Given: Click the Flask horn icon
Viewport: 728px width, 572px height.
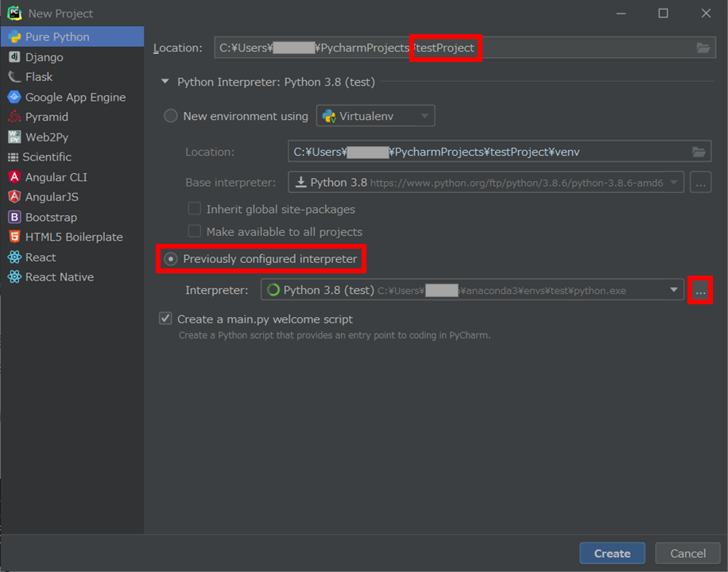Looking at the screenshot, I should tap(14, 76).
